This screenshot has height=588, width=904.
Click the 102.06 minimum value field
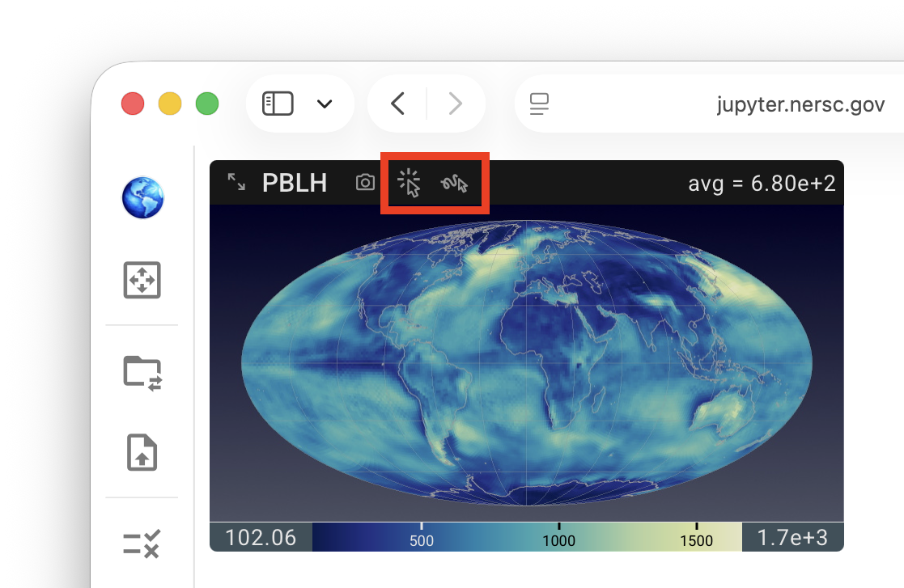(x=261, y=537)
